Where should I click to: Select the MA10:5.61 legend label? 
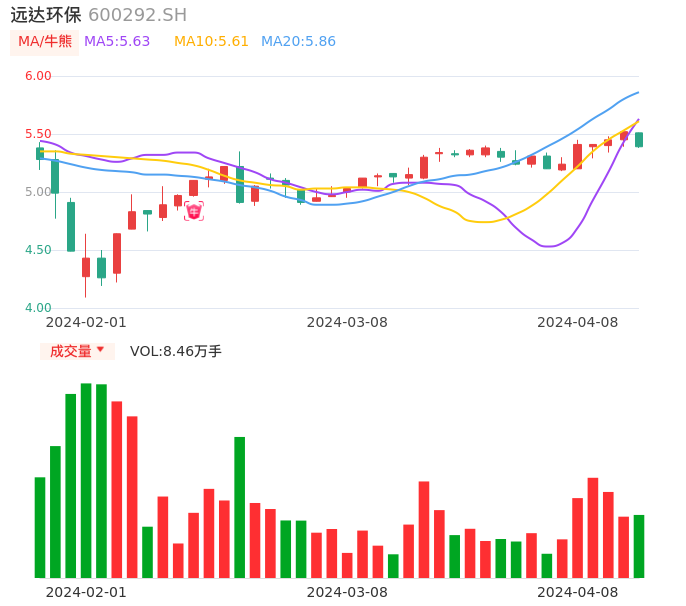(211, 42)
